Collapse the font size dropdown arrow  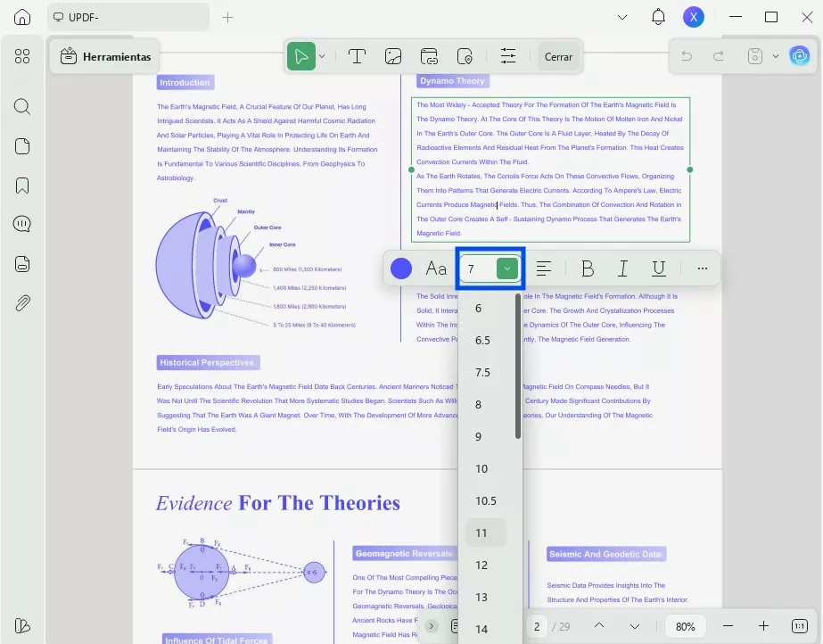coord(507,268)
